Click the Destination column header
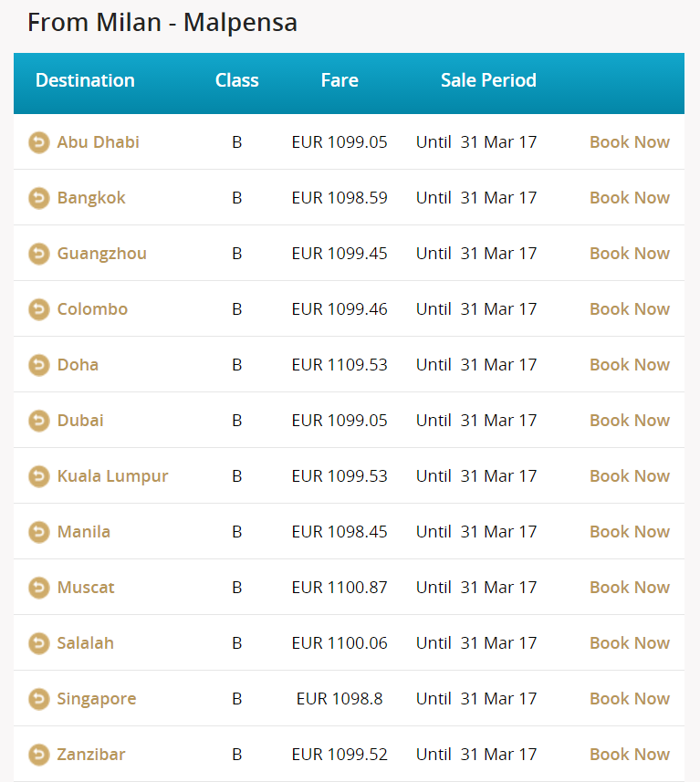Viewport: 700px width, 782px height. [85, 80]
